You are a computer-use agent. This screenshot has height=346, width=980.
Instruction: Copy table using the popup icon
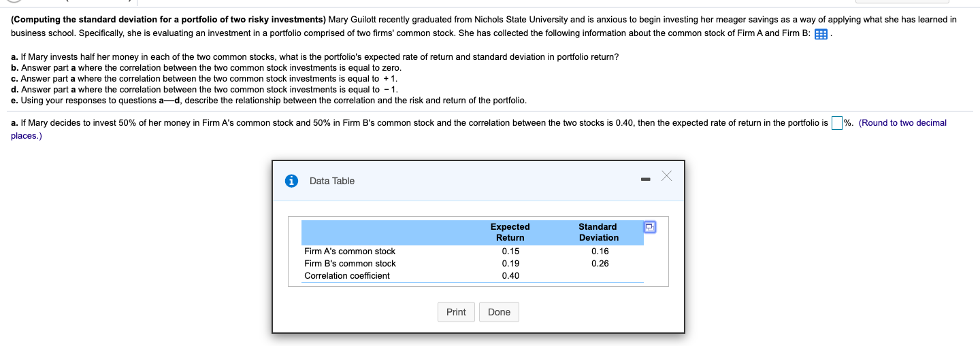[650, 227]
